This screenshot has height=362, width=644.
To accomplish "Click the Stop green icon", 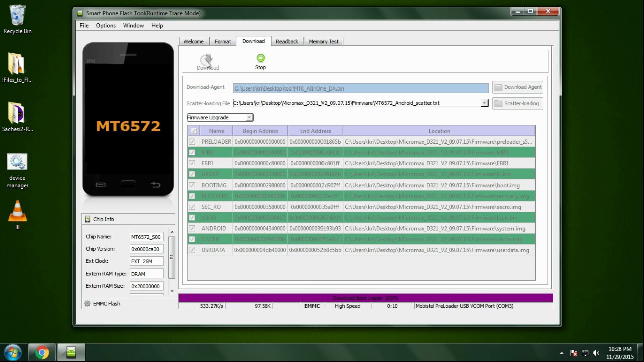I will [260, 58].
